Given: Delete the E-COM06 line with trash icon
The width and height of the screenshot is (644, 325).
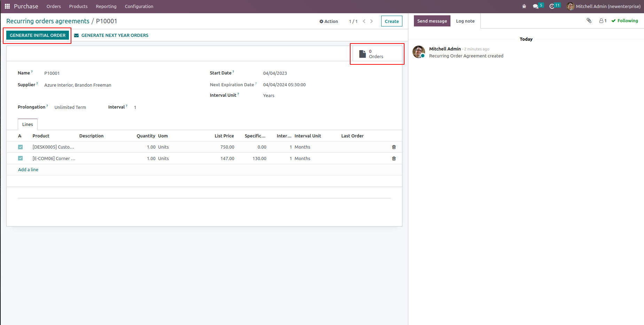Looking at the screenshot, I should click(394, 159).
